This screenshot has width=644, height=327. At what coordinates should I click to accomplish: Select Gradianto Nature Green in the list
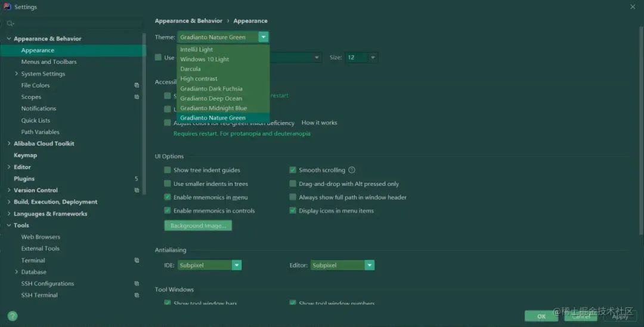[x=223, y=118]
